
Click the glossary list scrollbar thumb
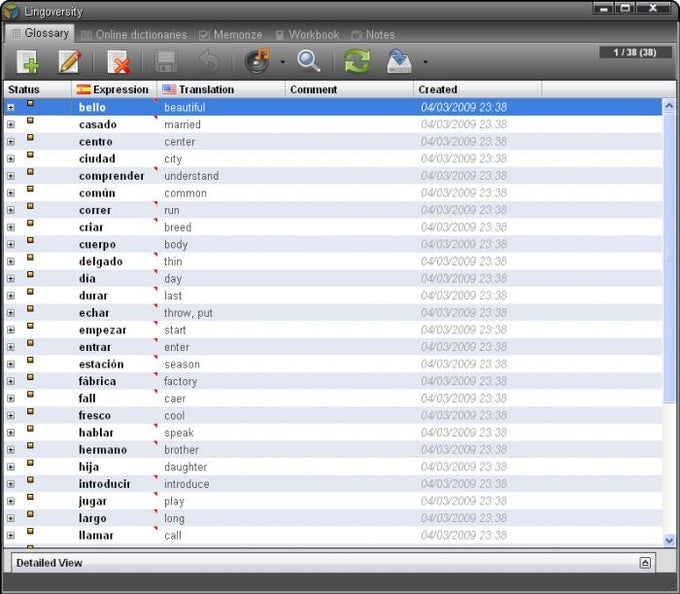[669, 258]
